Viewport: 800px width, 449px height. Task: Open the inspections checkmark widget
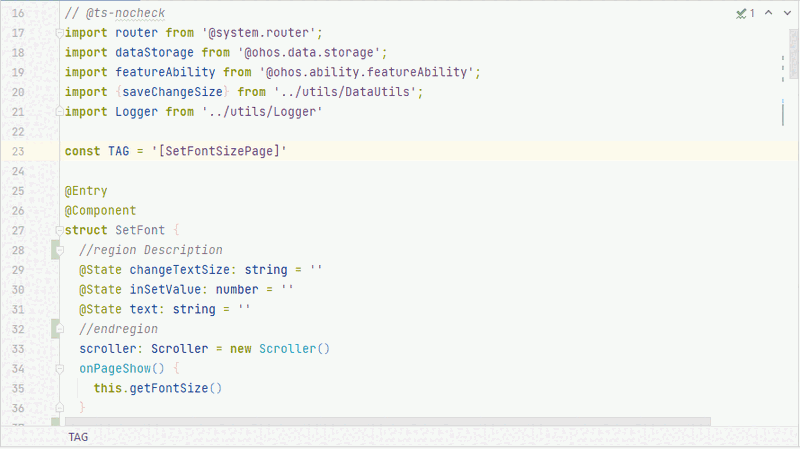click(x=745, y=13)
